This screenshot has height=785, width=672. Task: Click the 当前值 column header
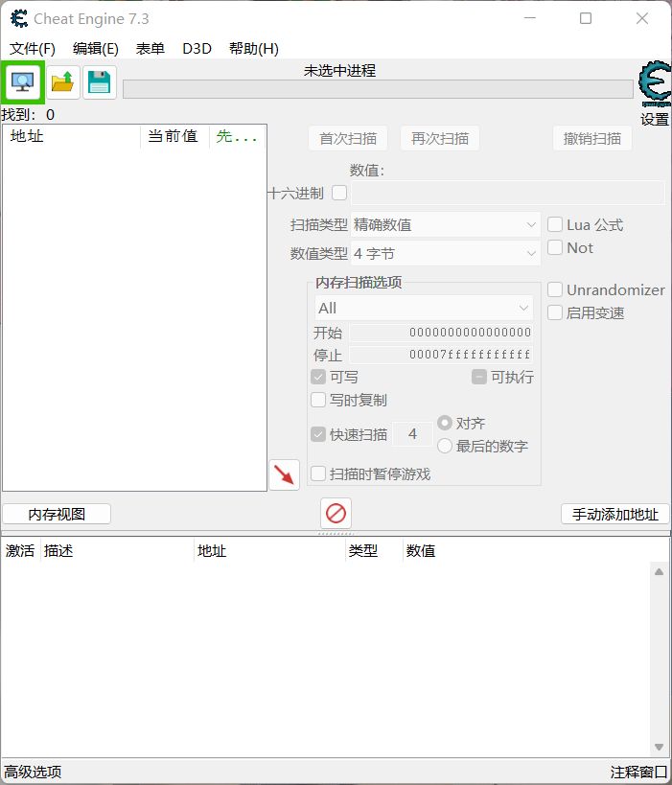pyautogui.click(x=174, y=136)
